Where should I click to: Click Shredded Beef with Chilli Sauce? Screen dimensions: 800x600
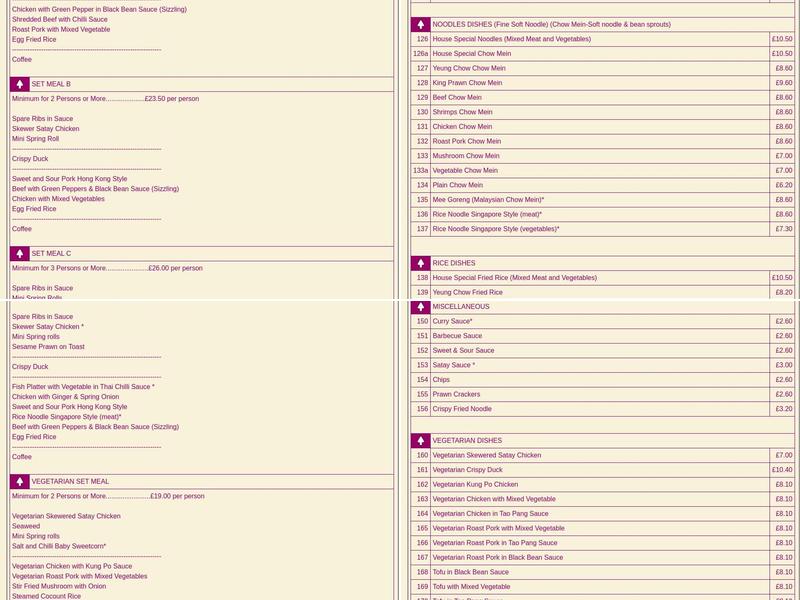pos(60,19)
